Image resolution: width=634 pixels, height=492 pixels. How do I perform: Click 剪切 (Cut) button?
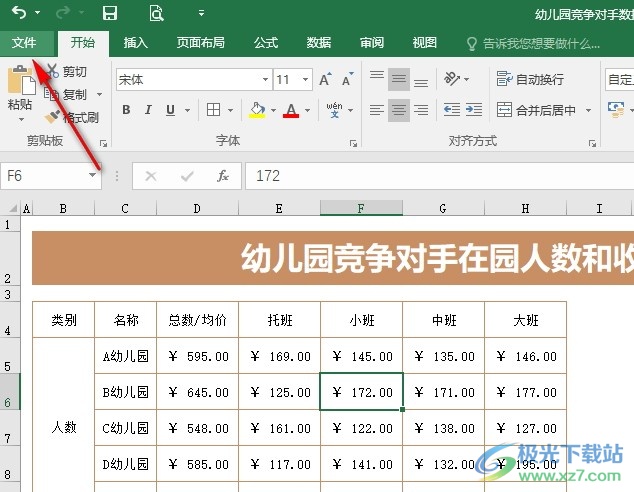pos(67,72)
